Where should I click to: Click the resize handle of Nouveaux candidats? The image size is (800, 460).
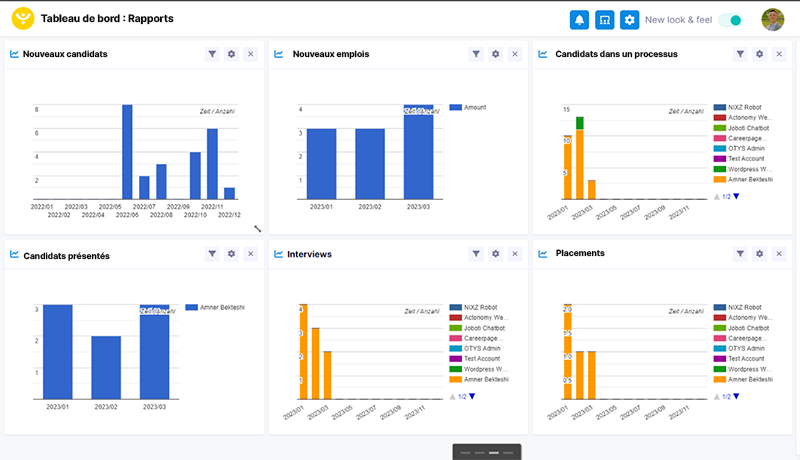tap(257, 229)
